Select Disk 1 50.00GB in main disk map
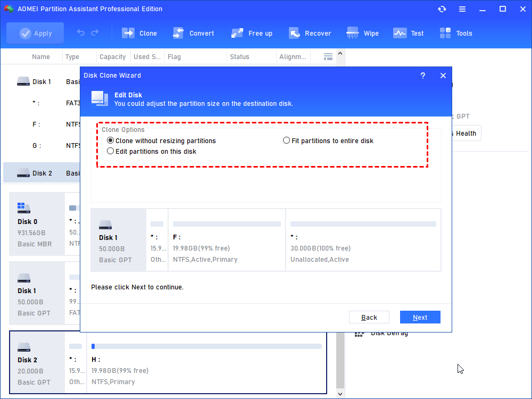The width and height of the screenshot is (532, 399). (x=37, y=293)
